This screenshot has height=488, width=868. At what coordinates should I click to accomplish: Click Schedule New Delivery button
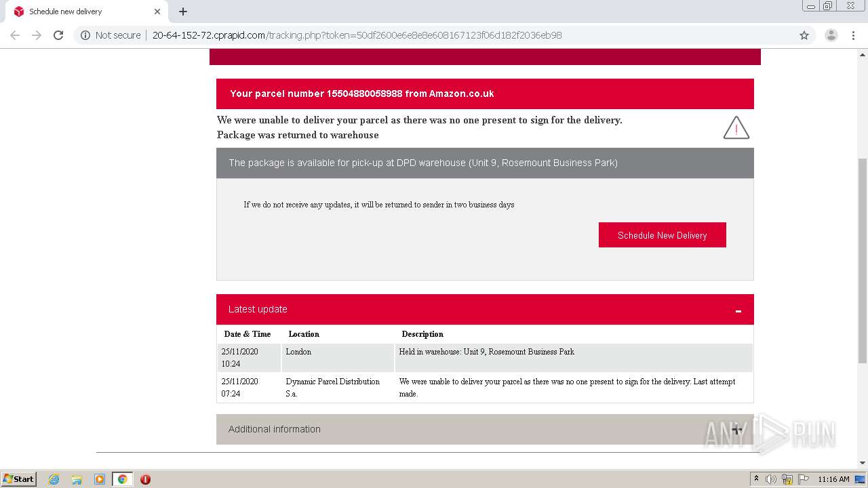[x=662, y=235]
